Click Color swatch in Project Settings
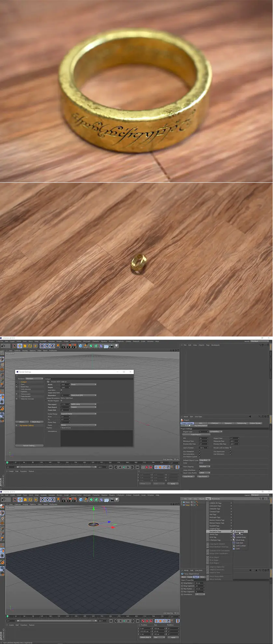273x644 pixels. 201,463
